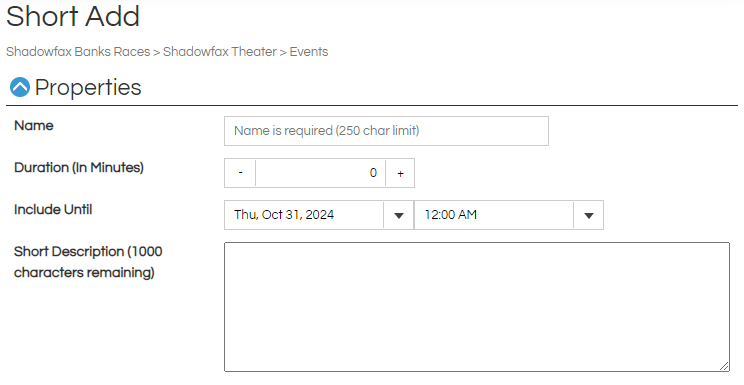
Task: Open the Include Until date dropdown arrow
Action: click(399, 216)
